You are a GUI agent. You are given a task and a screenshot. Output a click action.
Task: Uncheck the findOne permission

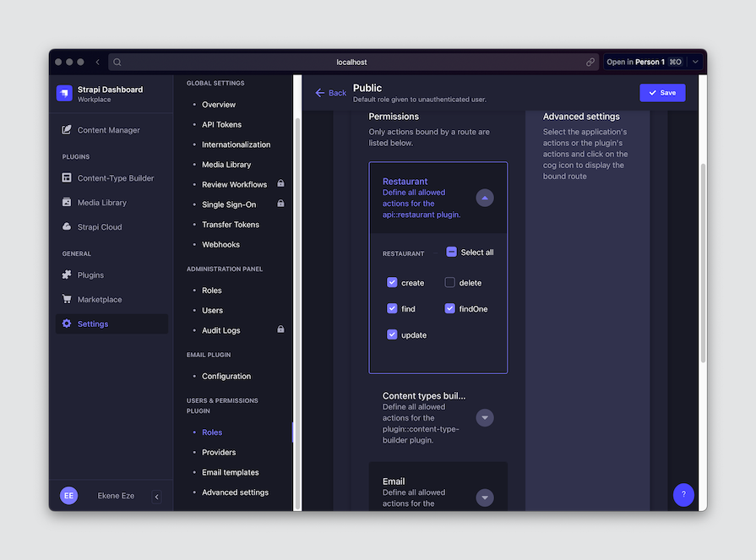pos(450,308)
